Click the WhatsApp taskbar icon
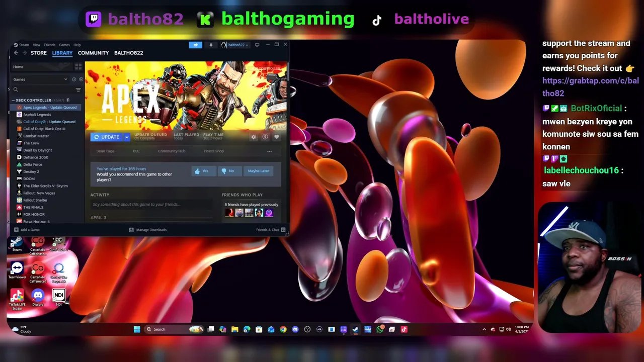Viewport: 644px width, 362px height. [x=380, y=329]
